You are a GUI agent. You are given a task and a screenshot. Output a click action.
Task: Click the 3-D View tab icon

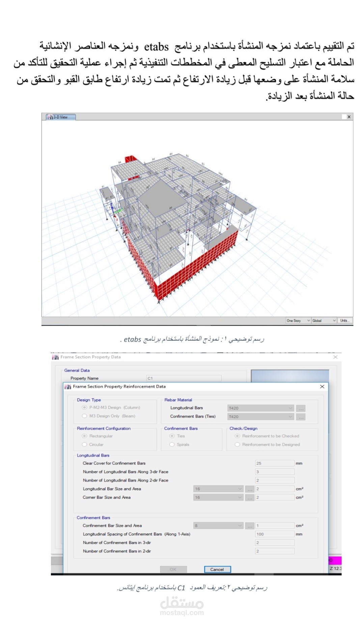(50, 117)
